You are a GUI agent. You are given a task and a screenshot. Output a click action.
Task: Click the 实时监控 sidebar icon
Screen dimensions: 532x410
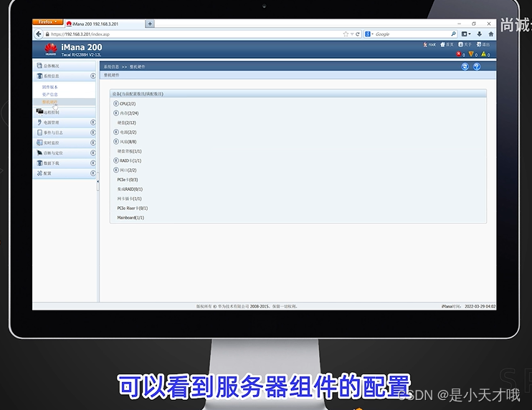point(39,143)
